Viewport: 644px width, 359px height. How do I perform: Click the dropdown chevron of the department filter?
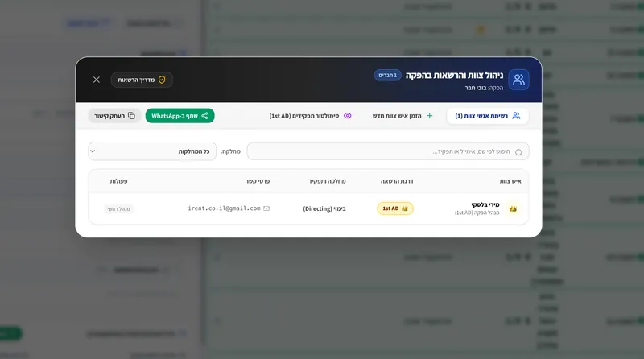click(x=93, y=151)
